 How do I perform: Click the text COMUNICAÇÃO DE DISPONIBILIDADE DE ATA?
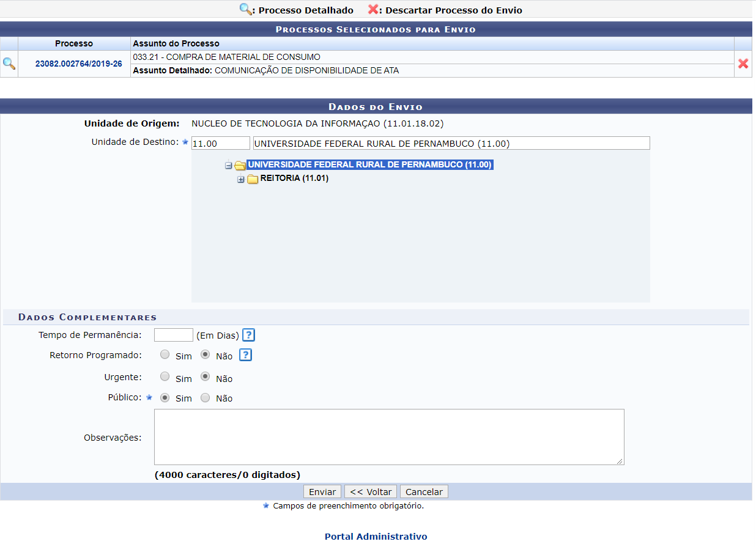tap(306, 70)
